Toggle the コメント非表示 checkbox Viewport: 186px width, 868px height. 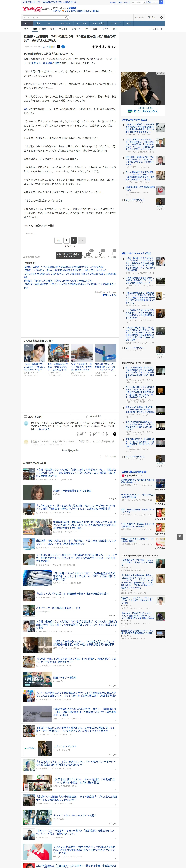tap(102, 457)
